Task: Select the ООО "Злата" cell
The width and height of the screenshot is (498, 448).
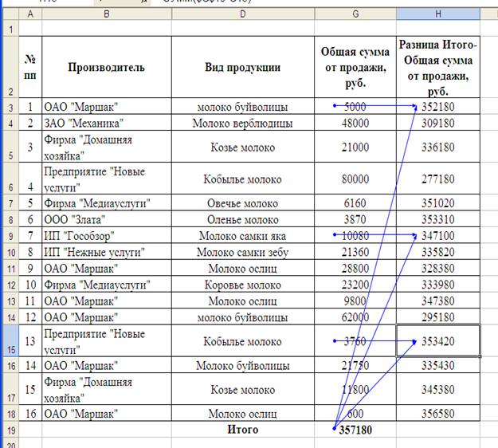Action: (x=107, y=219)
